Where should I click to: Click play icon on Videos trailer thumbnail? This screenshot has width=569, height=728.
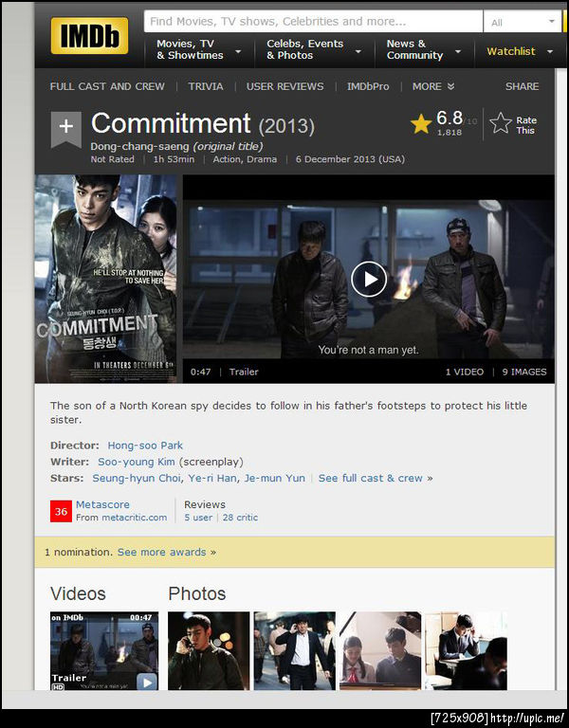pyautogui.click(x=147, y=682)
